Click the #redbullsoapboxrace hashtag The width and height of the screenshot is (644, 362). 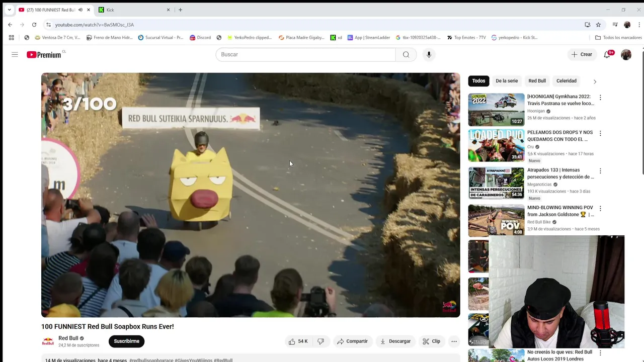point(151,360)
